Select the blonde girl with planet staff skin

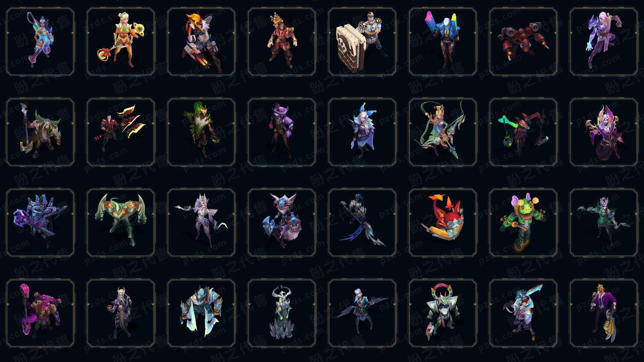pyautogui.click(x=121, y=42)
